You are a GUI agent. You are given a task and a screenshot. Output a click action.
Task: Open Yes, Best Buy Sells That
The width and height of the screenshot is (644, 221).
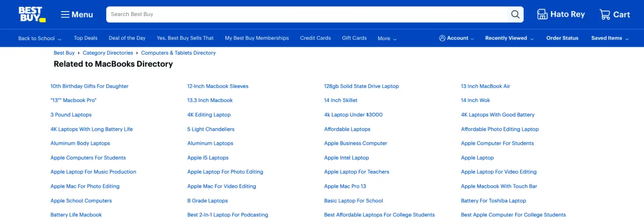coord(185,38)
